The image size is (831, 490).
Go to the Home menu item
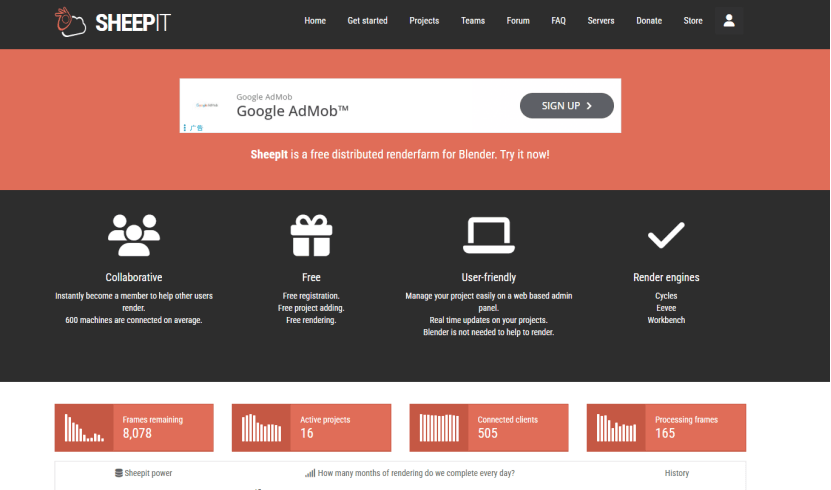[315, 21]
